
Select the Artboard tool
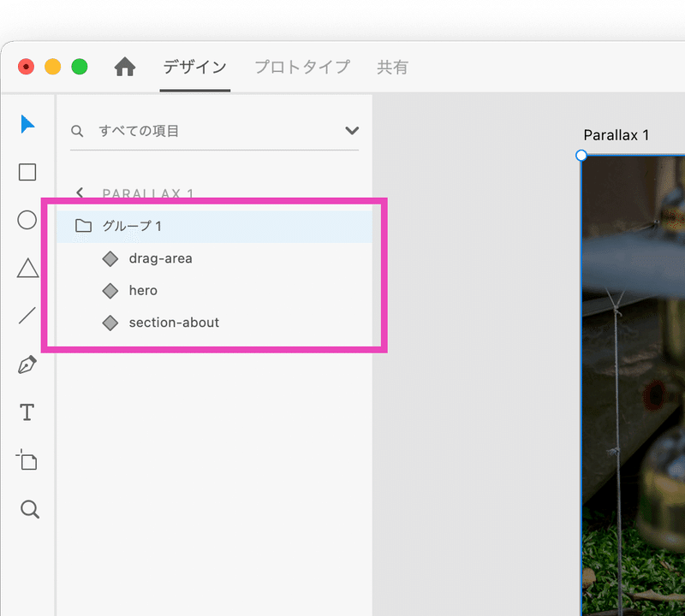click(27, 459)
